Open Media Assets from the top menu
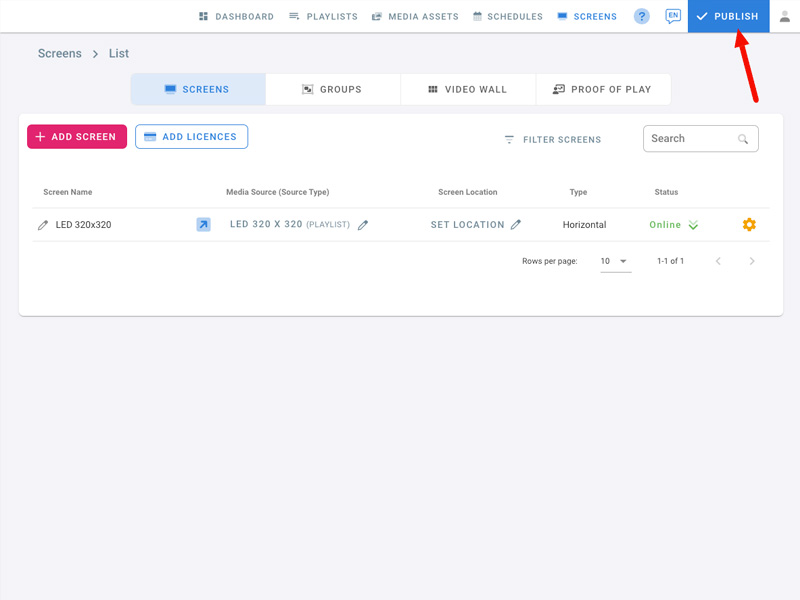 click(x=414, y=17)
